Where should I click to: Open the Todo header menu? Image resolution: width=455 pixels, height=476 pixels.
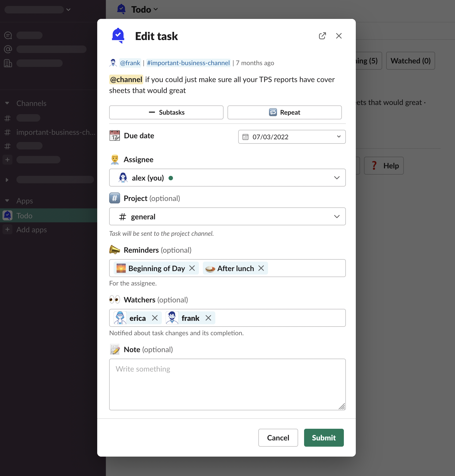tap(144, 9)
